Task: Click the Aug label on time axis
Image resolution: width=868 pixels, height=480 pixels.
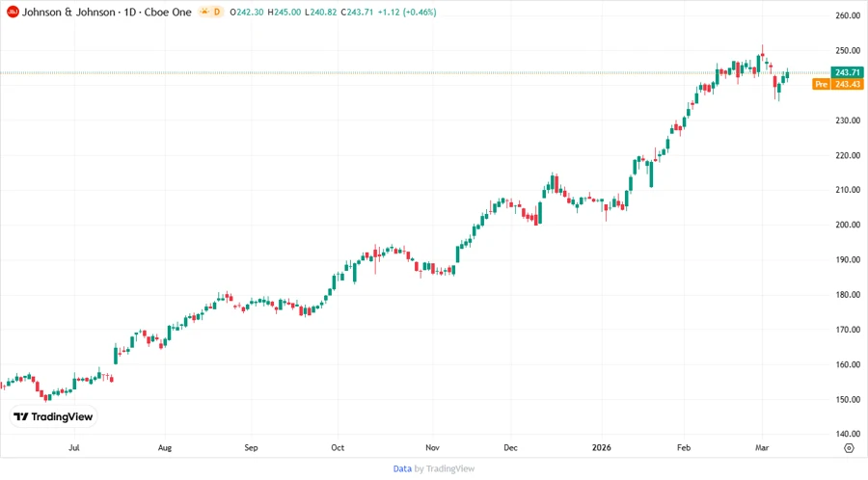Action: click(x=164, y=447)
